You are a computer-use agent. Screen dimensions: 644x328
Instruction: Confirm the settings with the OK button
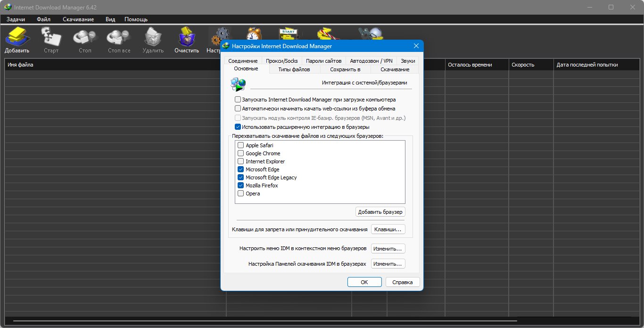pos(364,282)
